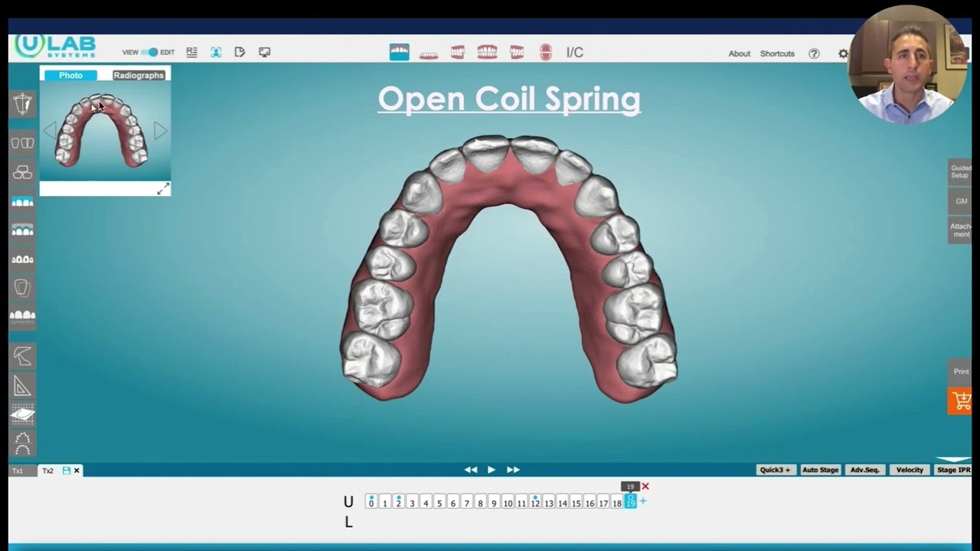Click the Velocity button

(x=910, y=470)
